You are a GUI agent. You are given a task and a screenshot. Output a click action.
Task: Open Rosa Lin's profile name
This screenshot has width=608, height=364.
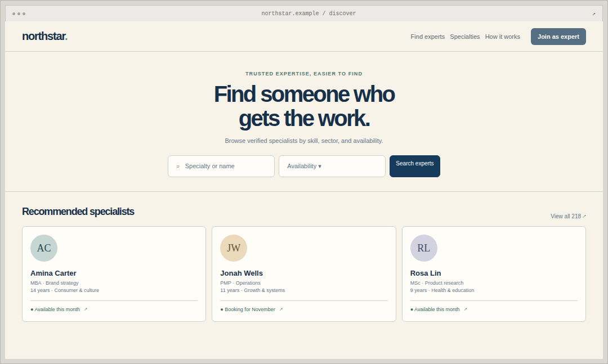[x=426, y=273]
